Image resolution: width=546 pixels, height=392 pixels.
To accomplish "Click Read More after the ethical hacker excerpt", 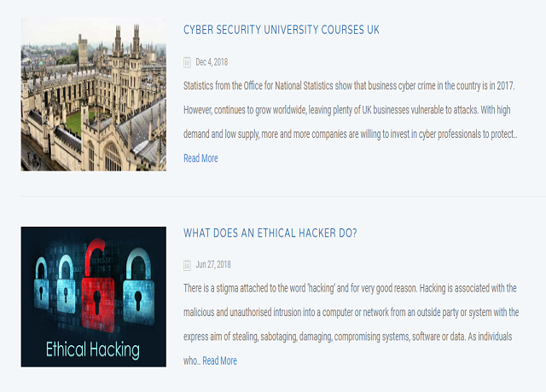I will click(x=220, y=360).
